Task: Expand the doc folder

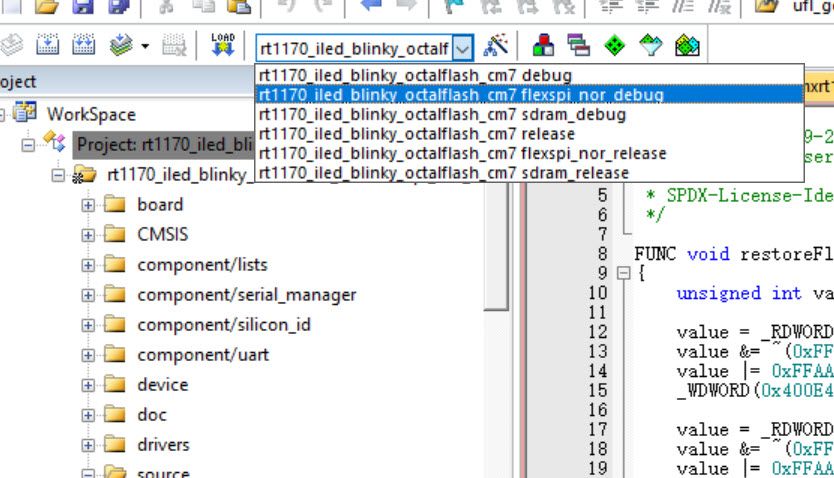Action: coord(88,415)
